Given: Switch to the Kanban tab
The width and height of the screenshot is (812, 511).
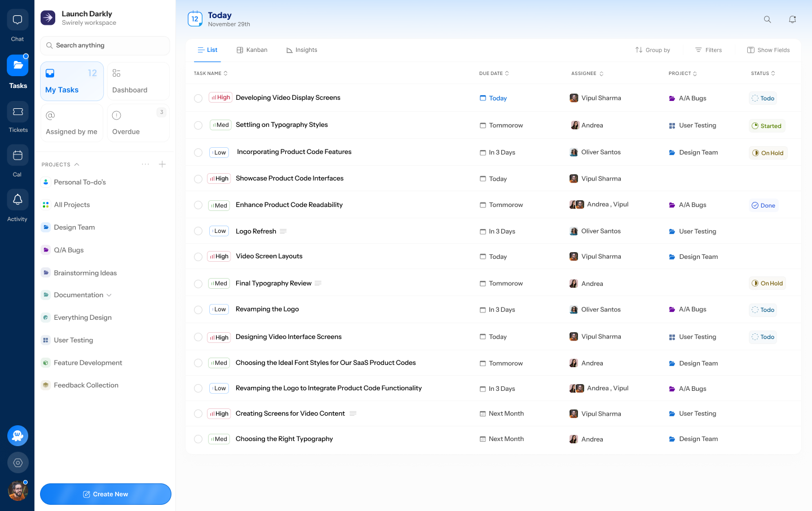Looking at the screenshot, I should pos(252,50).
